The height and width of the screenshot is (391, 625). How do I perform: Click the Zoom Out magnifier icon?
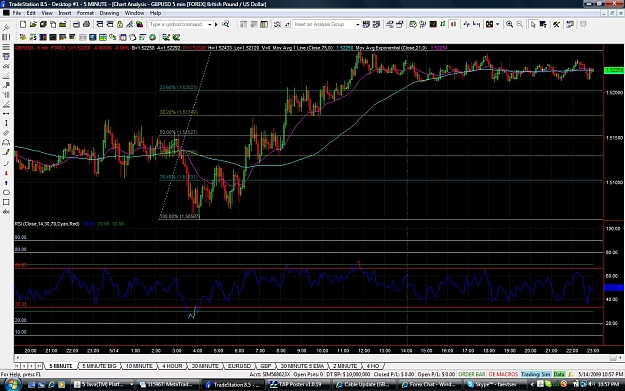(520, 24)
